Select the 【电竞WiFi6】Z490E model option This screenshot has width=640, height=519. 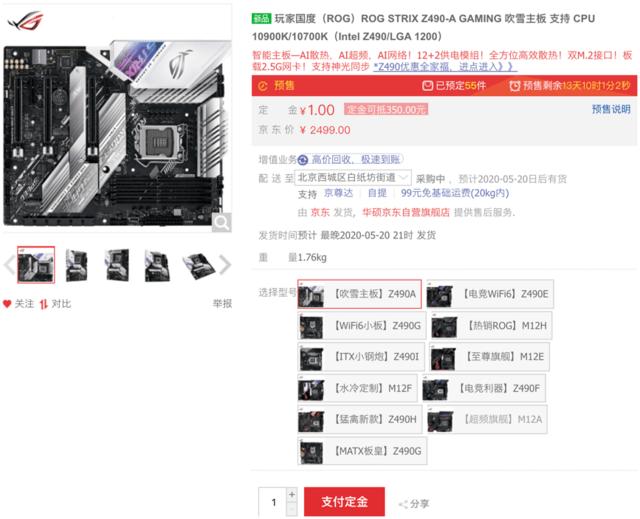click(490, 294)
